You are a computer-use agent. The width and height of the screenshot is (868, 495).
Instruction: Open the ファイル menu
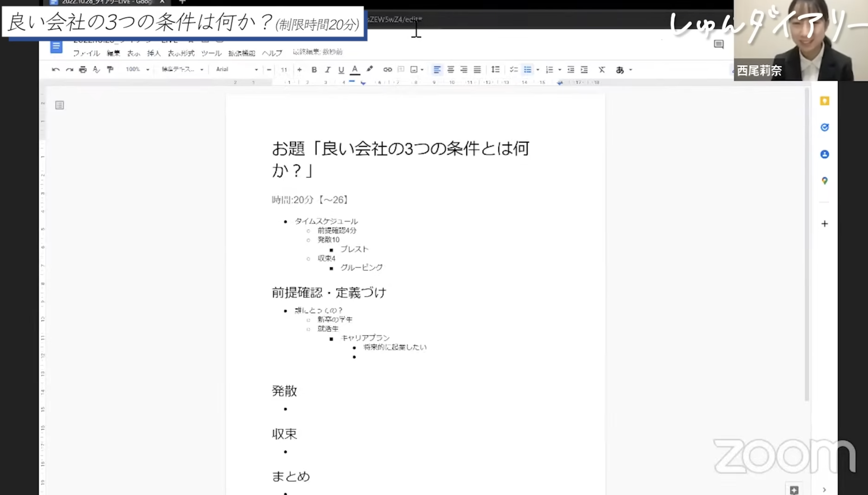pos(86,53)
